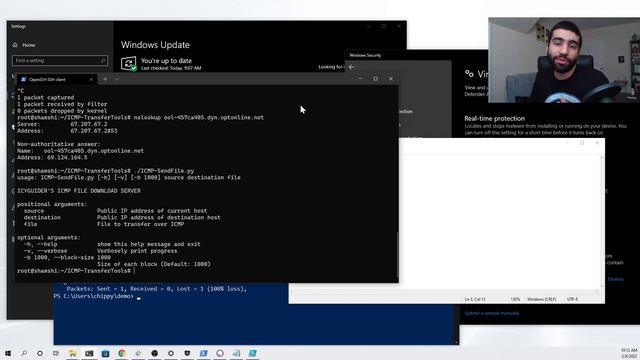
Task: Open the Windows Start menu
Action: [x=8, y=353]
